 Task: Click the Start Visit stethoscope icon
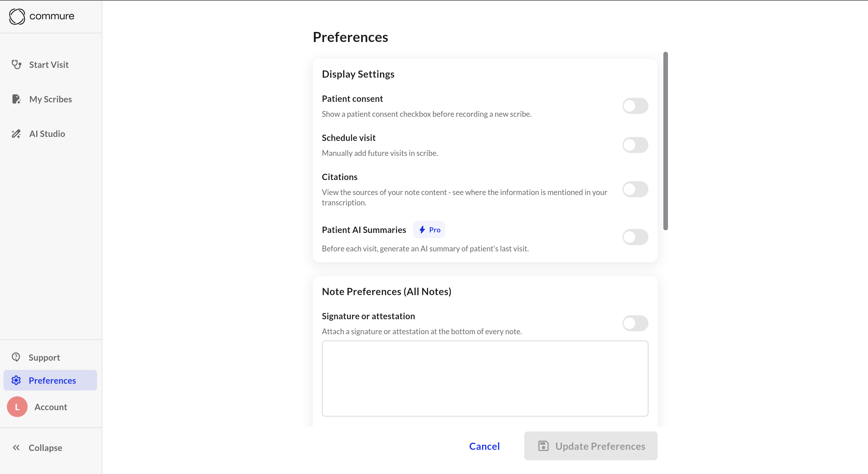click(x=16, y=64)
